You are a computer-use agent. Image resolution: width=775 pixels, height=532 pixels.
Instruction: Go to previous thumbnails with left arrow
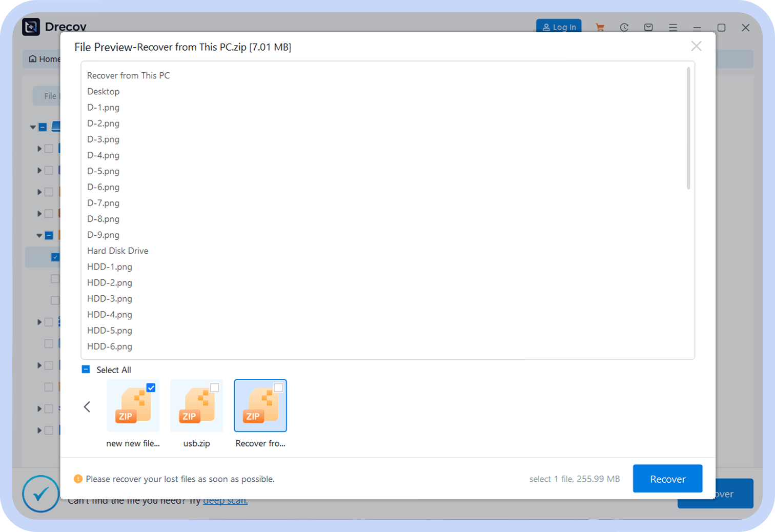pos(87,406)
